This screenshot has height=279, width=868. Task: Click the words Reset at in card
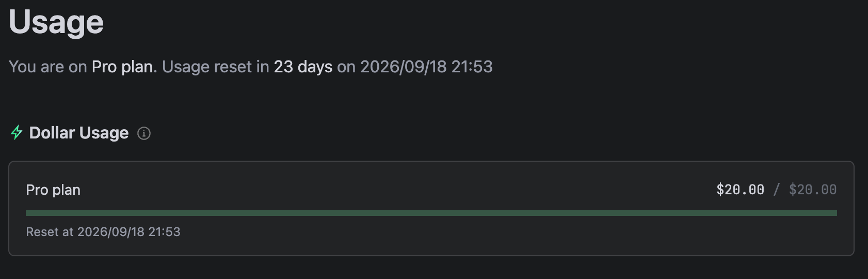click(50, 232)
